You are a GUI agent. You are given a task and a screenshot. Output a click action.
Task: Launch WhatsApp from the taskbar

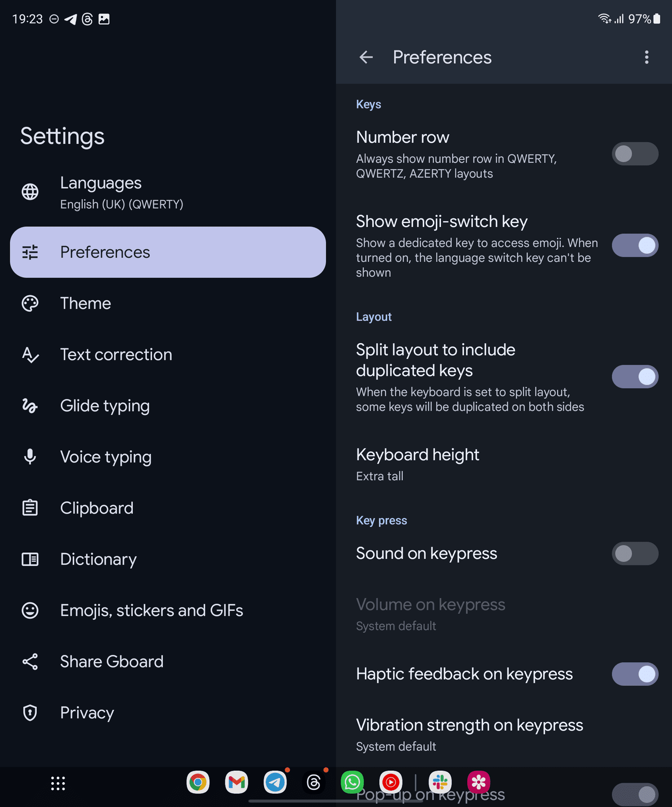click(353, 782)
